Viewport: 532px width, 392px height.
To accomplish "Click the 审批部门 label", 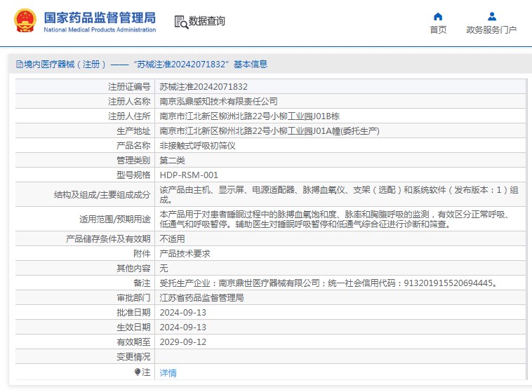I will 133,298.
